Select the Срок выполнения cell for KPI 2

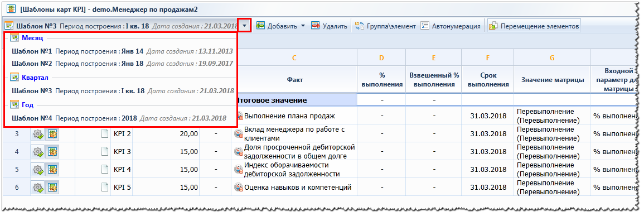tap(487, 134)
